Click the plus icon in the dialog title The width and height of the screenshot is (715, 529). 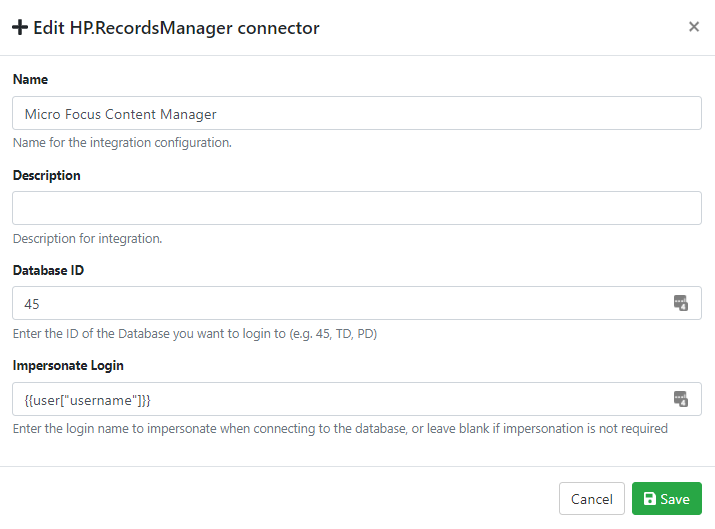coord(20,28)
